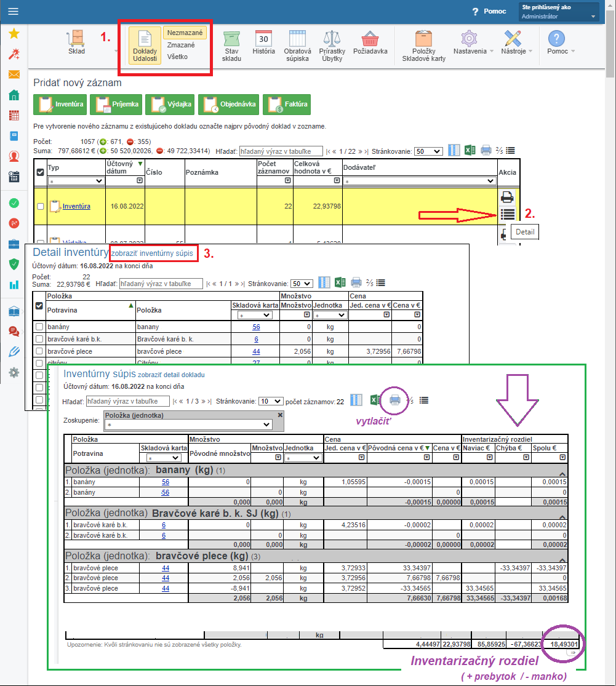Click Pomoc in the blue top header
Image resolution: width=616 pixels, height=686 pixels.
490,11
